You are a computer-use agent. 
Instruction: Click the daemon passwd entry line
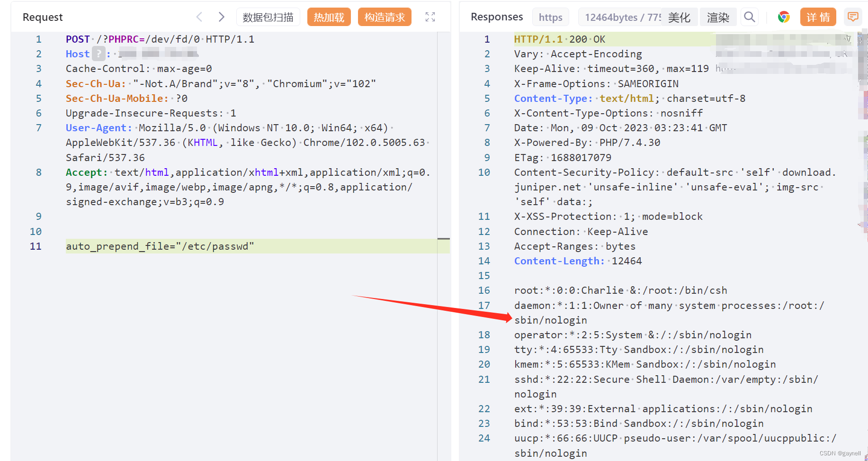(x=670, y=313)
